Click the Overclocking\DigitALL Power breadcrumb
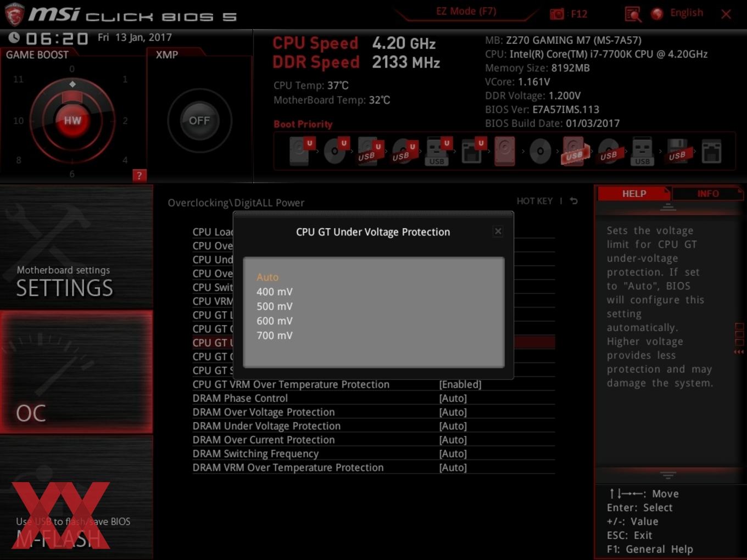The height and width of the screenshot is (560, 747). click(236, 203)
